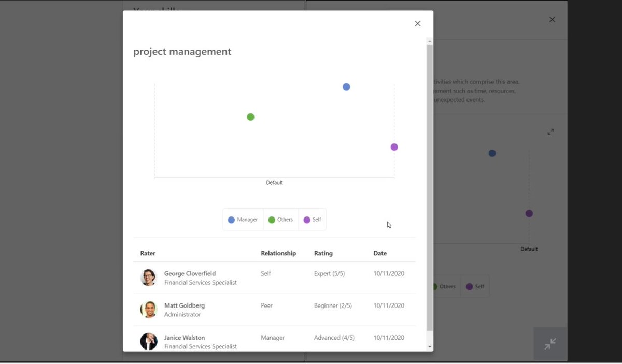Image resolution: width=622 pixels, height=364 pixels.
Task: Toggle the Self legend filter
Action: [x=312, y=219]
